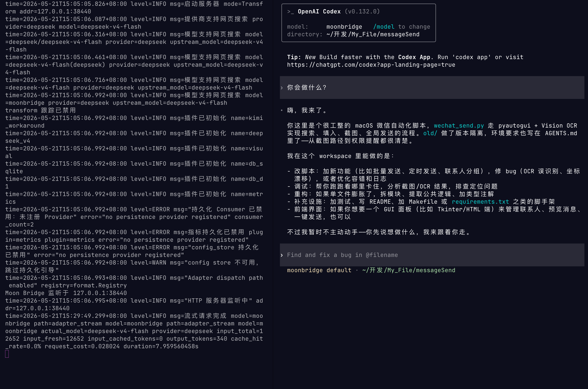588x389 pixels.
Task: Click the log entry with 'name=kimi'
Action: tap(134, 122)
